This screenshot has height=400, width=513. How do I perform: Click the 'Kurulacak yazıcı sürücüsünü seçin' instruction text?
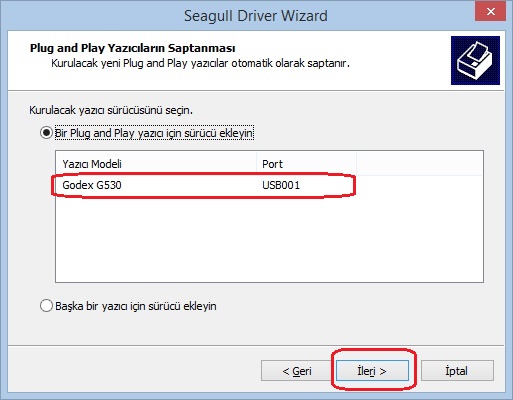[x=111, y=110]
